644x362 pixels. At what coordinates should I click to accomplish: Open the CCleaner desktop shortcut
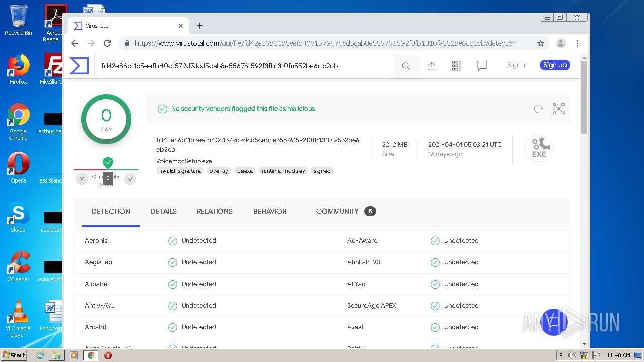(18, 266)
